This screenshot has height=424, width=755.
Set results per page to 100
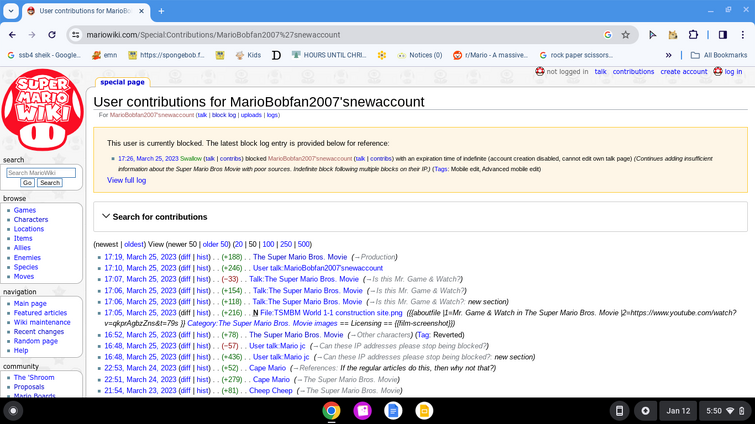tap(268, 244)
